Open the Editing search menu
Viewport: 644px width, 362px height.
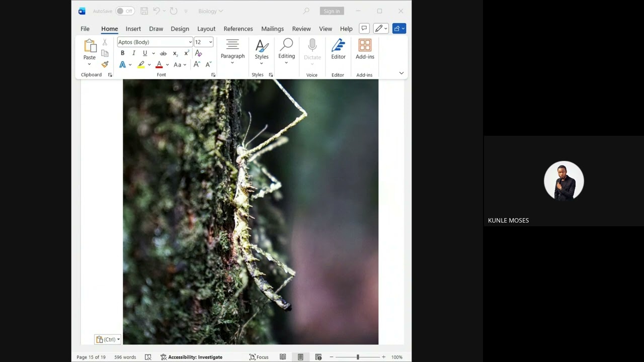287,52
